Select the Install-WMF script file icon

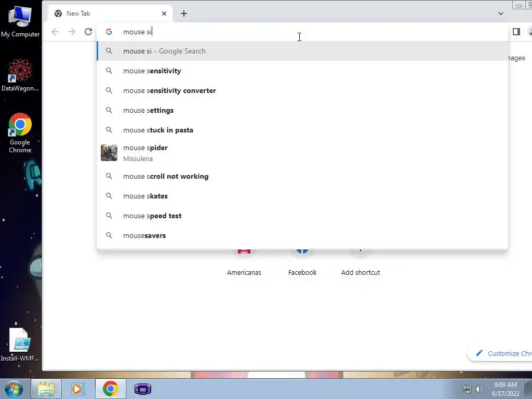[20, 345]
